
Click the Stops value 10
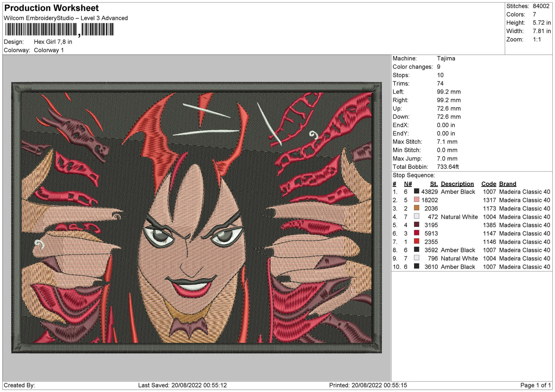coord(440,75)
